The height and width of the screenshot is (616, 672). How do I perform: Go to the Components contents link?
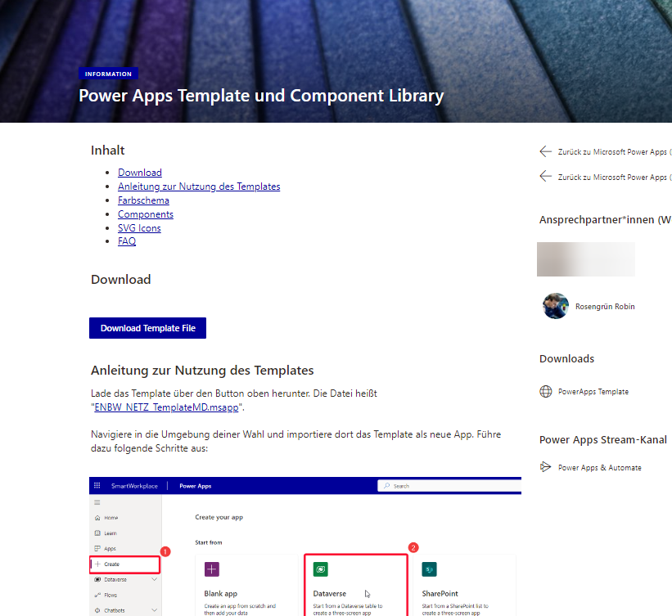tap(146, 214)
